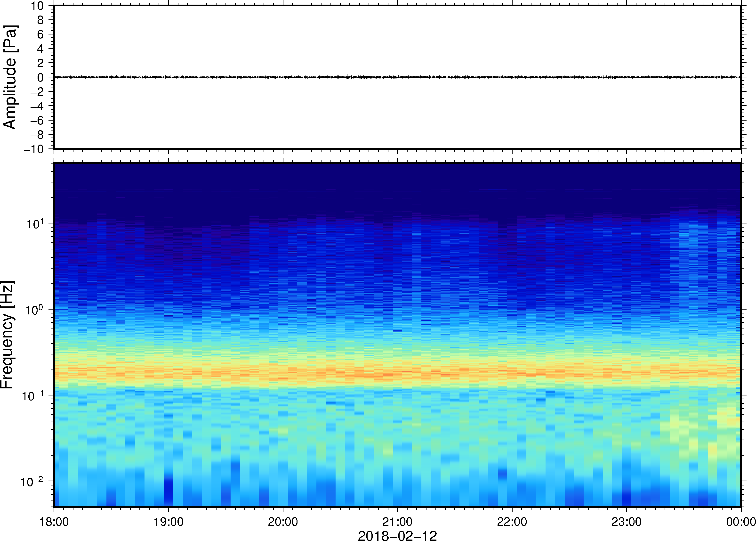Viewport: 756px width, 541px height.
Task: Click the amplitude tick label 0
Action: [x=41, y=77]
